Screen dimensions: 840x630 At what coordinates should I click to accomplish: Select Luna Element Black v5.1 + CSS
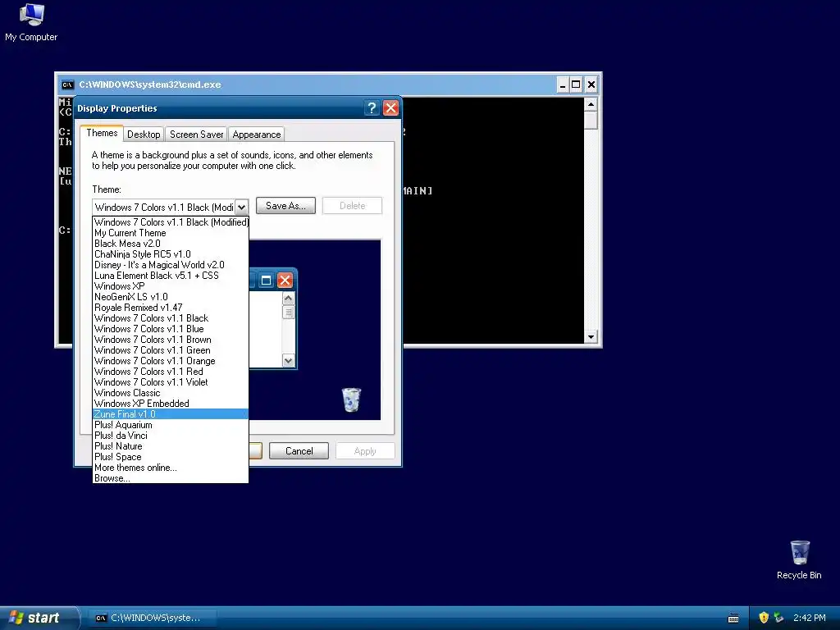click(x=171, y=276)
